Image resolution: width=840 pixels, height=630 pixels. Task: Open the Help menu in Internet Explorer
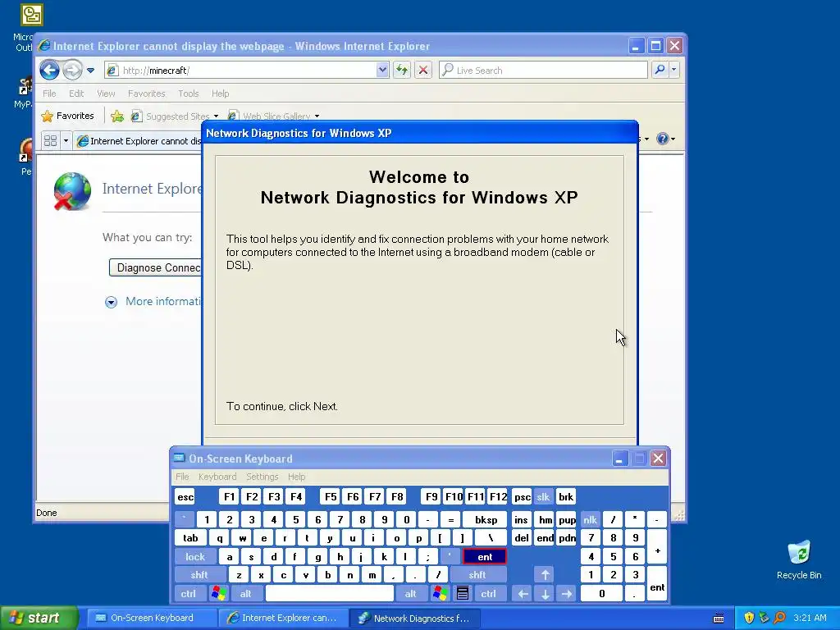click(220, 94)
